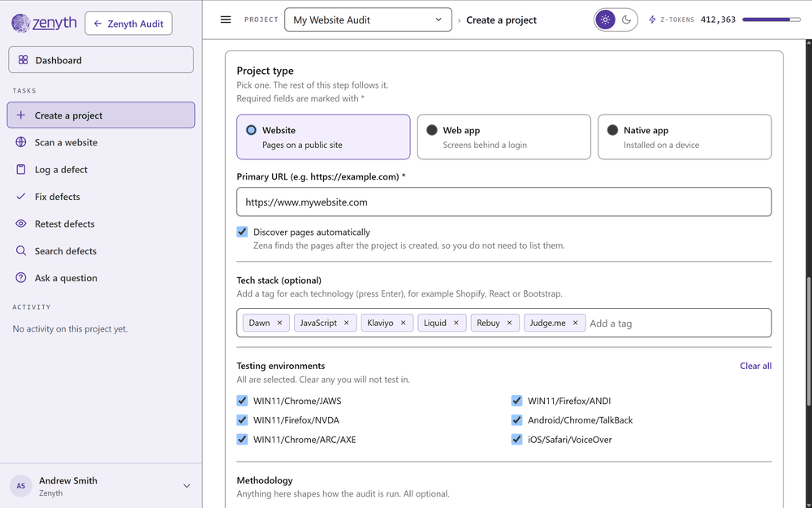Remove the Liquid tag
This screenshot has height=508, width=812.
pos(456,323)
